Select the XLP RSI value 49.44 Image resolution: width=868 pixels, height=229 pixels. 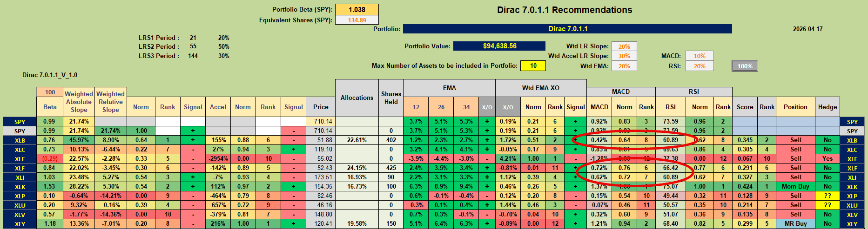pos(670,196)
